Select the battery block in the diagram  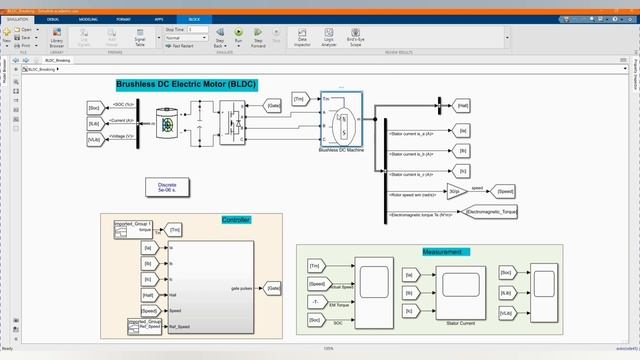(167, 123)
